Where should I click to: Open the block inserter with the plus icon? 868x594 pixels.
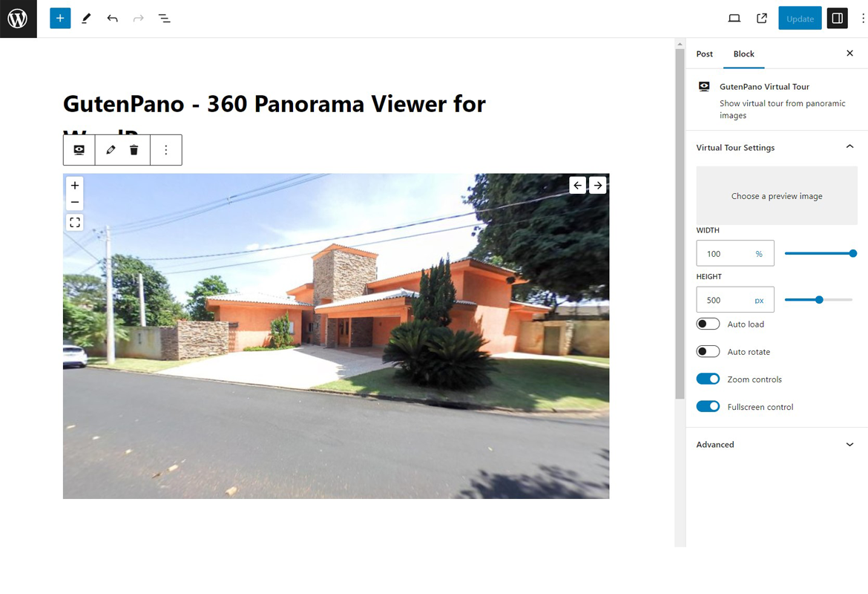click(x=60, y=18)
